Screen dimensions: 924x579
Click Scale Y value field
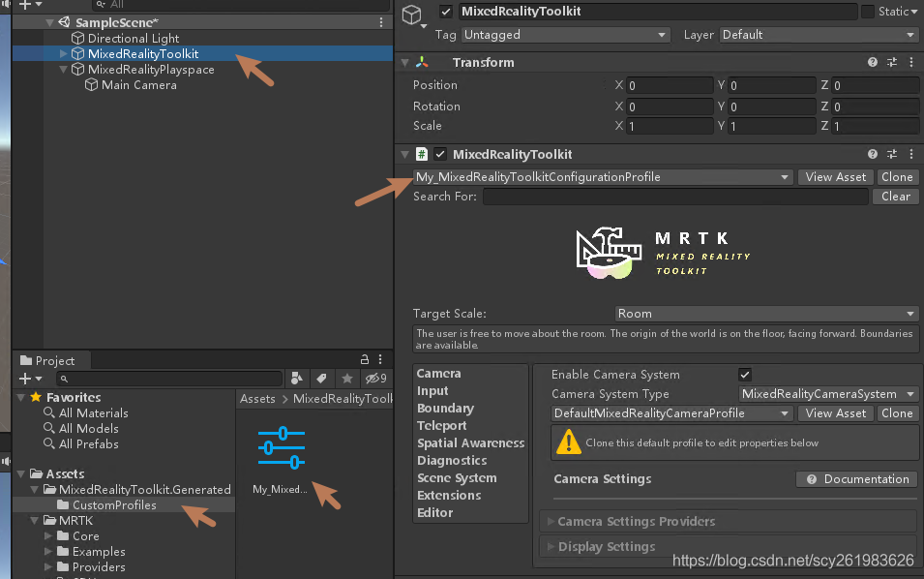tap(772, 126)
